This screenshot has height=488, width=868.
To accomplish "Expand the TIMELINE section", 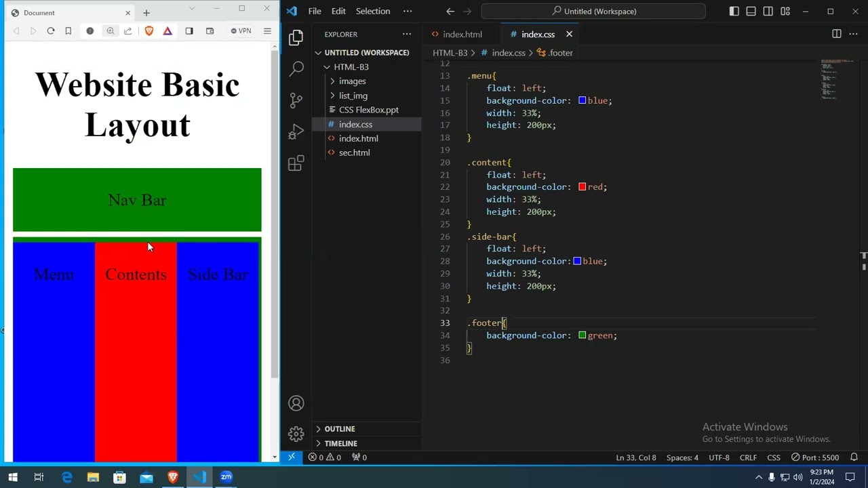I will click(366, 443).
